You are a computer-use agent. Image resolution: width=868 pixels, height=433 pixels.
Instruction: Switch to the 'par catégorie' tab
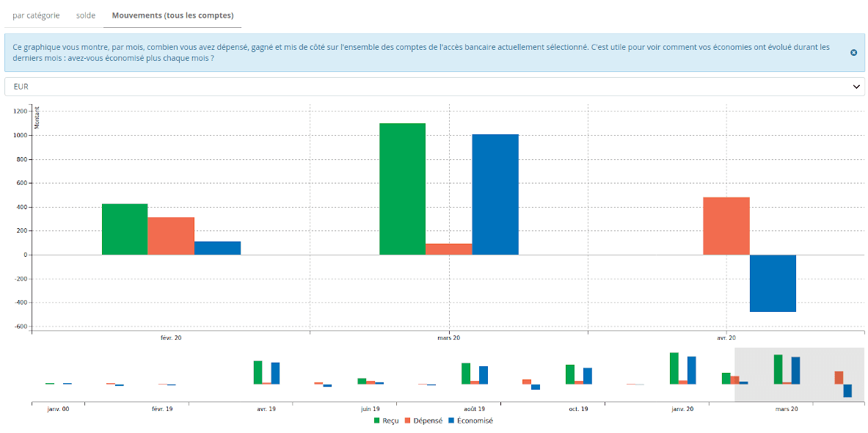point(36,15)
